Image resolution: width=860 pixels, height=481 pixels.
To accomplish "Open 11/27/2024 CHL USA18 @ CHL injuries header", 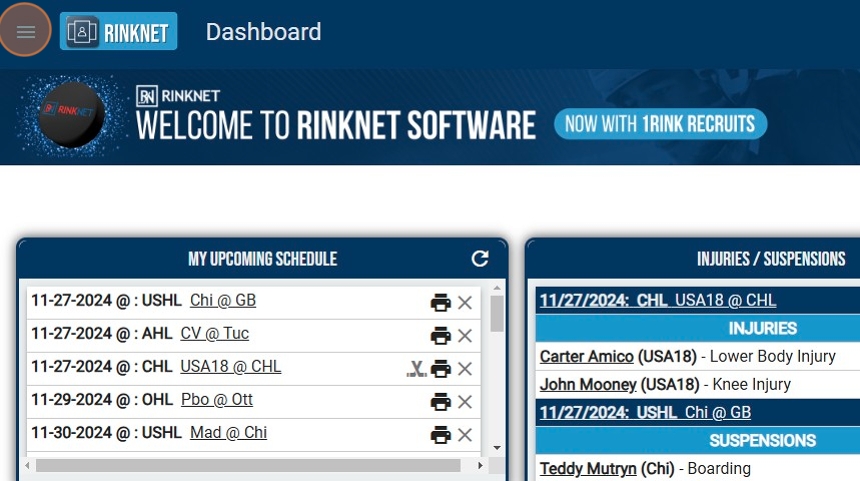I will click(x=658, y=300).
